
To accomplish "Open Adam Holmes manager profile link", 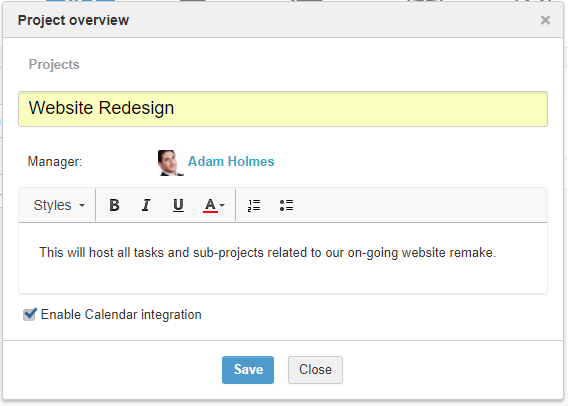I will click(x=231, y=162).
